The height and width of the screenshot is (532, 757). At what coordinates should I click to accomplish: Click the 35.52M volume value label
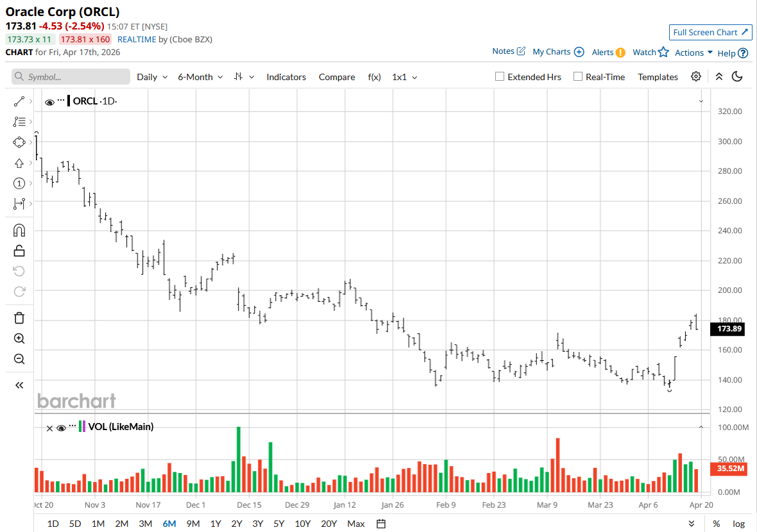(728, 469)
